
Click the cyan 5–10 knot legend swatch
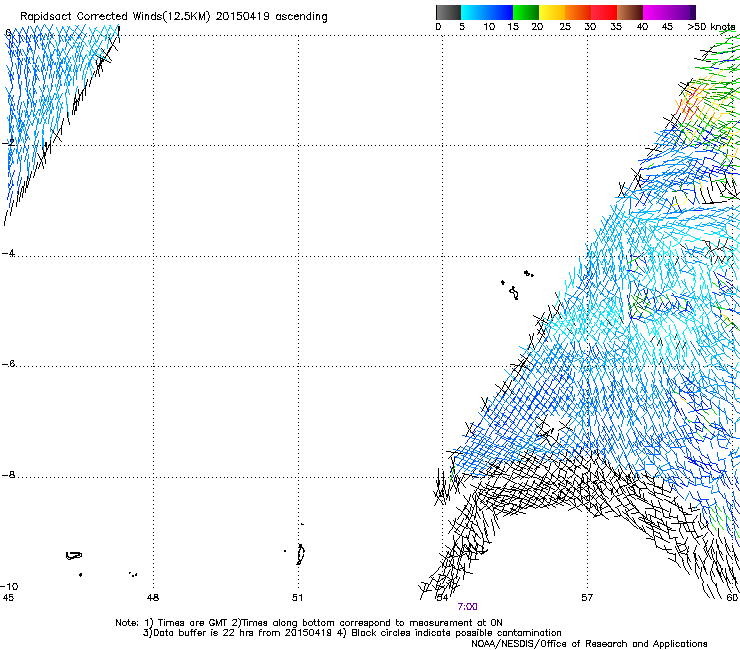click(474, 12)
